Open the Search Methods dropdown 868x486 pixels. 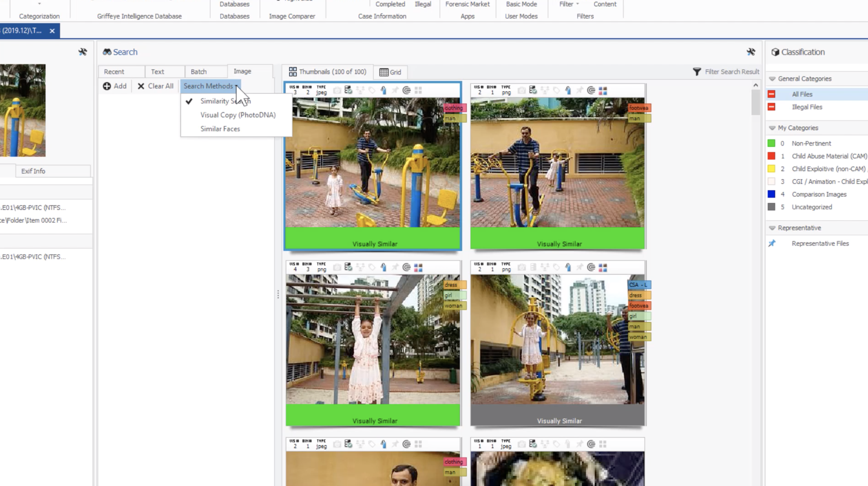point(210,86)
